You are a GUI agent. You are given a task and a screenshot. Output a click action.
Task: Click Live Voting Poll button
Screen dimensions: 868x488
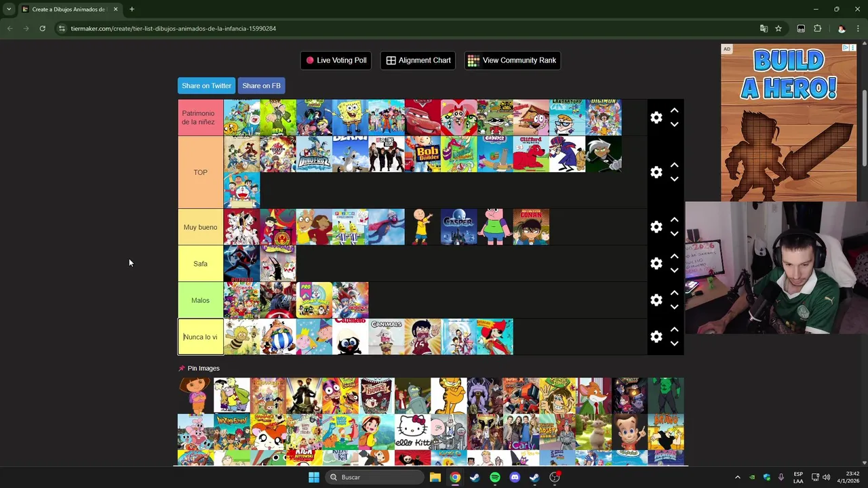pos(336,60)
